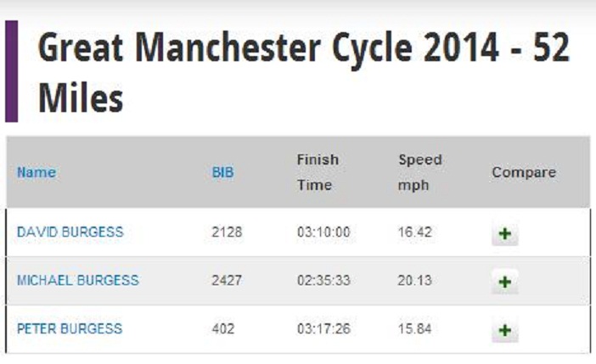This screenshot has width=596, height=364.
Task: Click the 15.84 speed value
Action: [x=414, y=328]
